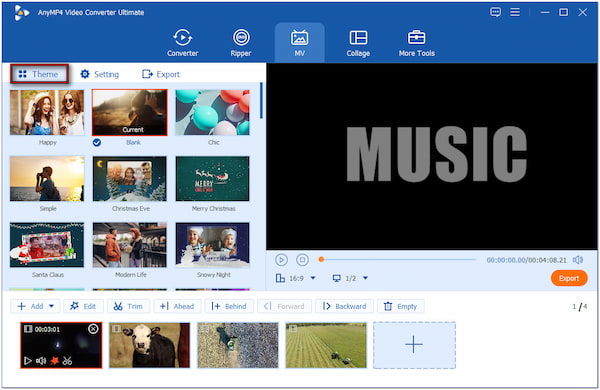Pick the Modern Life theme
The image size is (600, 390).
click(130, 245)
